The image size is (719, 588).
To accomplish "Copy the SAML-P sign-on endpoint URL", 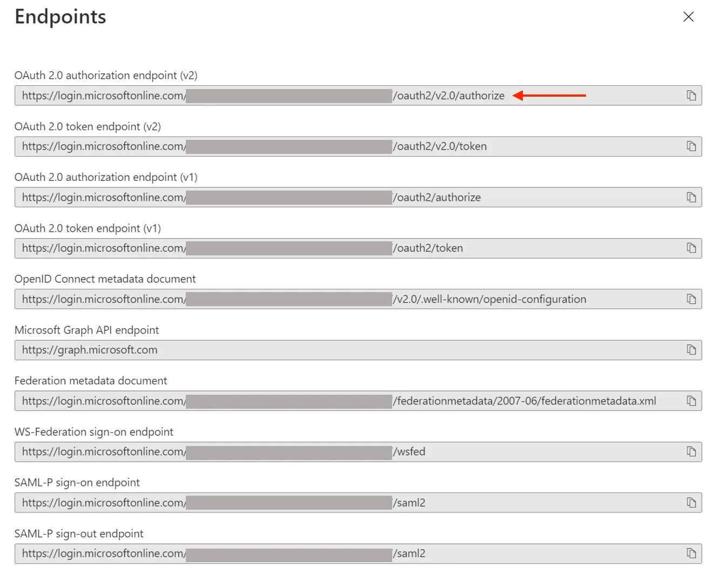I will [x=691, y=503].
